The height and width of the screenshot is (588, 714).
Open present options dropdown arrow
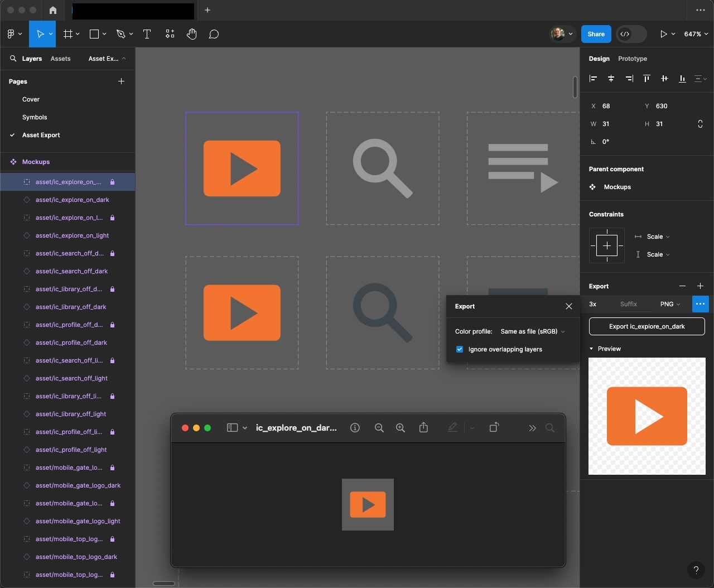(x=673, y=34)
